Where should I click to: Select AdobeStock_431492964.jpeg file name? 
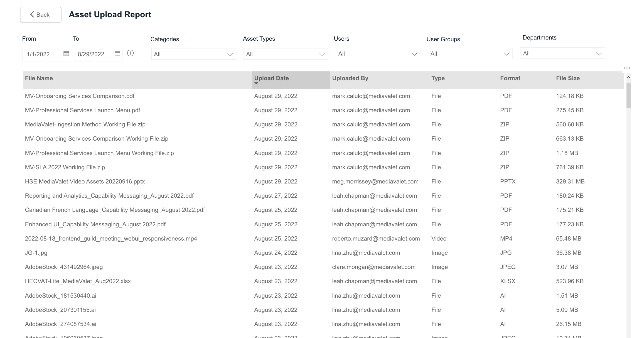tap(64, 267)
